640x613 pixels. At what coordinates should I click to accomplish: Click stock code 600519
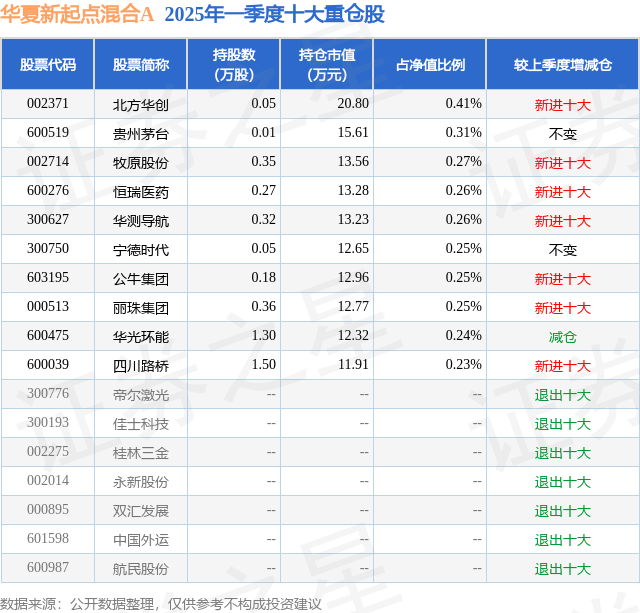click(48, 133)
